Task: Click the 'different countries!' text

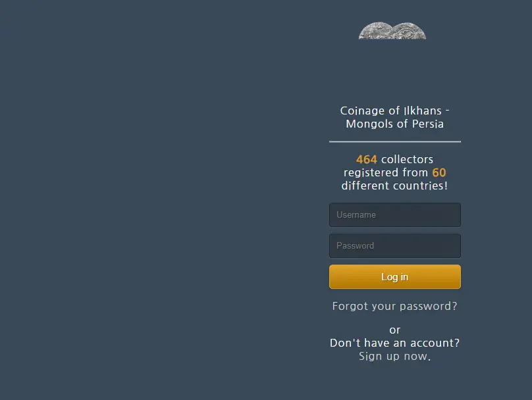Action: pyautogui.click(x=395, y=186)
